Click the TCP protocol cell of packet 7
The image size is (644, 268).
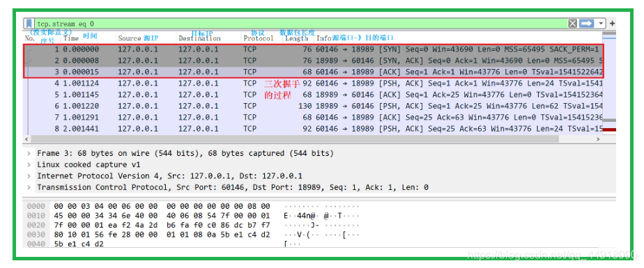click(x=250, y=118)
